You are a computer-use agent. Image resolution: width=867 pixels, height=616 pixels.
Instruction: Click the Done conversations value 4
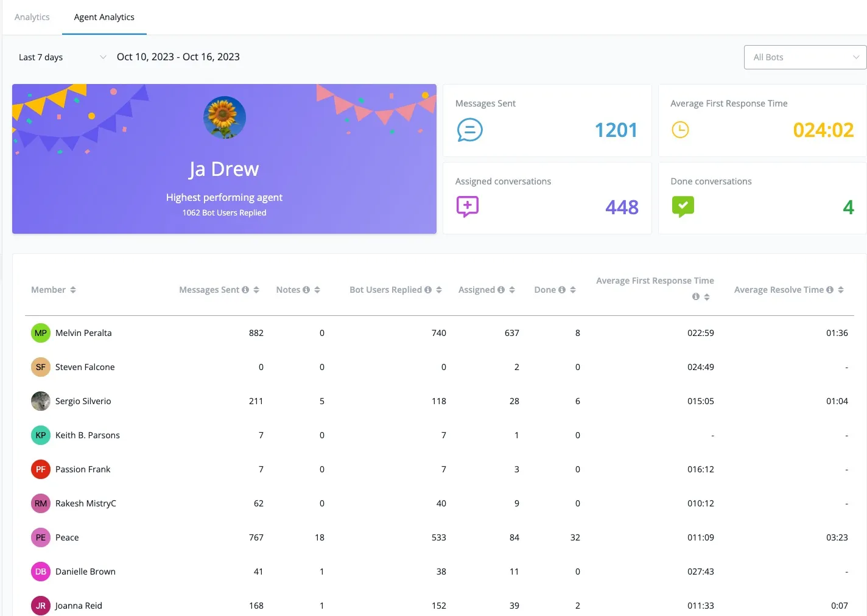(848, 207)
